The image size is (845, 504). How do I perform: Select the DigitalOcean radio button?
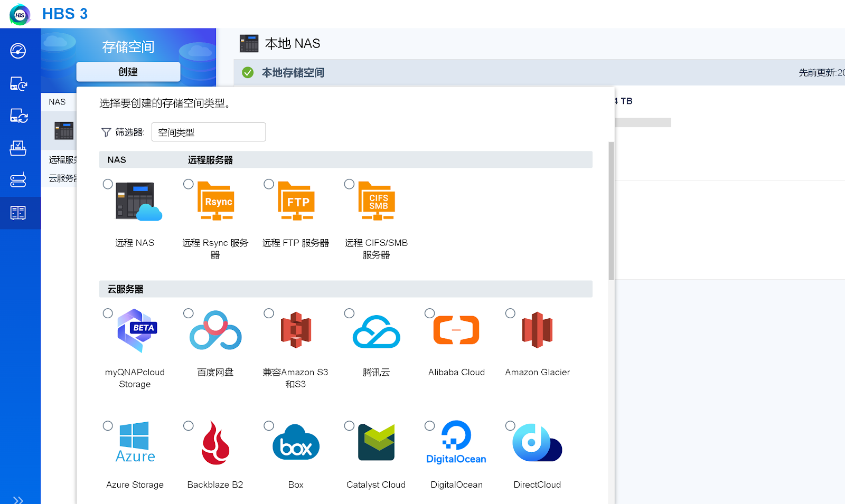430,426
